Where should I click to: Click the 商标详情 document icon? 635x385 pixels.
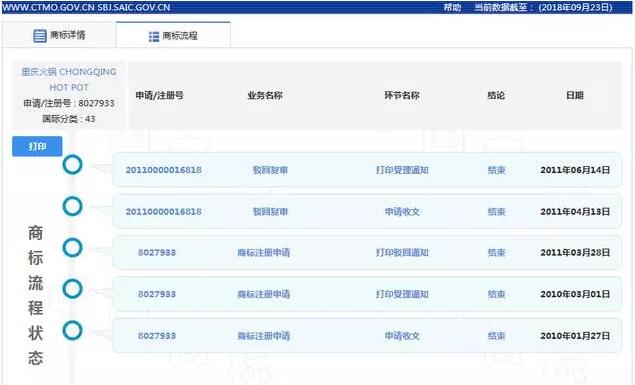(40, 36)
